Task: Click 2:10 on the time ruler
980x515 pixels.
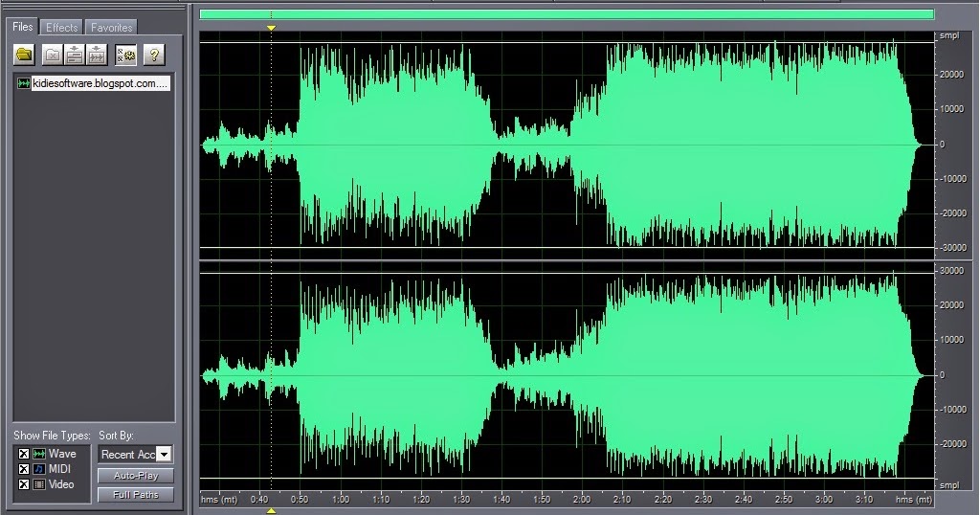Action: pos(622,500)
